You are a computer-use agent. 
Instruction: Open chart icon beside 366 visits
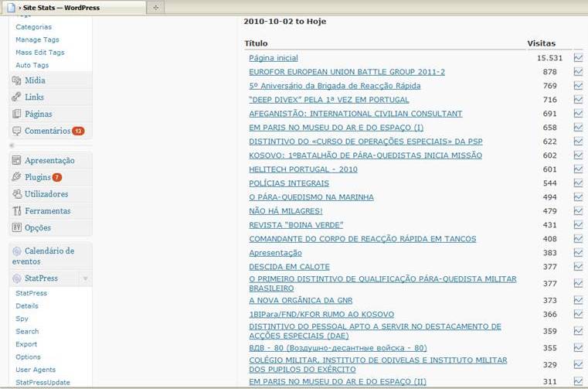click(x=578, y=314)
